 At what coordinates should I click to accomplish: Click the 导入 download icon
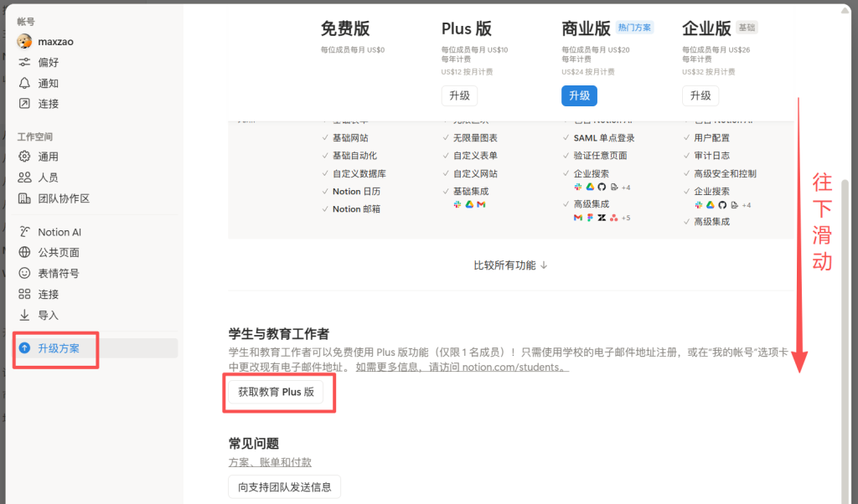click(x=24, y=316)
